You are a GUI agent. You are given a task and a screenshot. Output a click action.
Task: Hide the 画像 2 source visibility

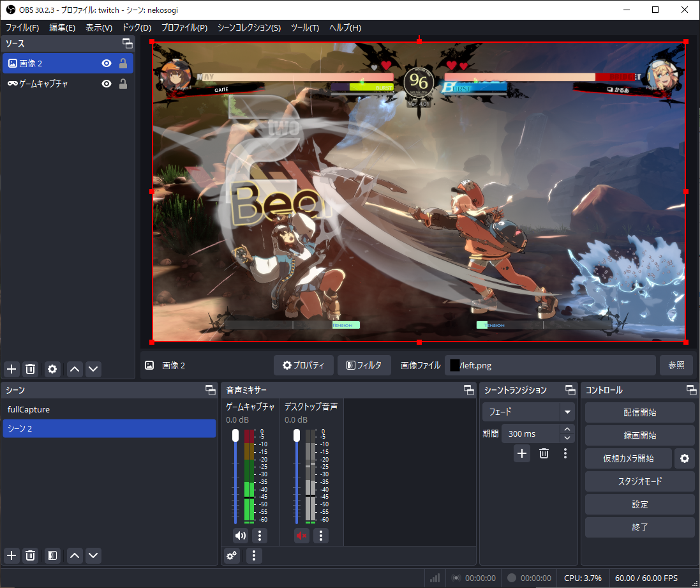click(x=107, y=63)
